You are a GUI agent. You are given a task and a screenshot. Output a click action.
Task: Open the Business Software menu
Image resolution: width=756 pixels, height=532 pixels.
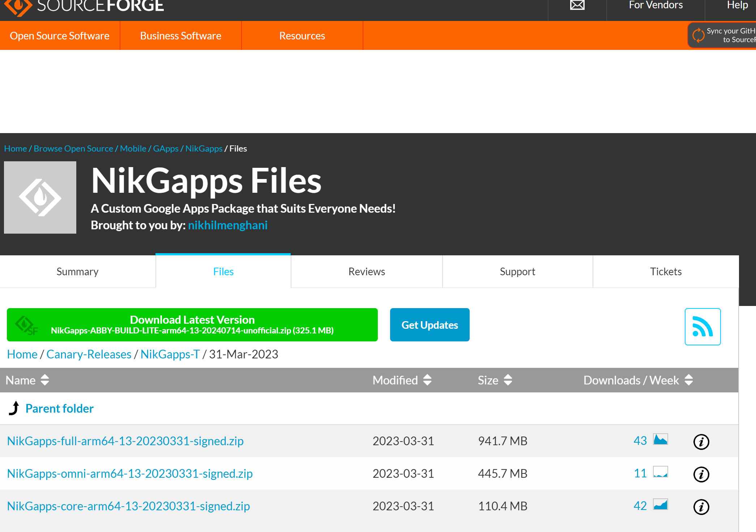(x=181, y=35)
